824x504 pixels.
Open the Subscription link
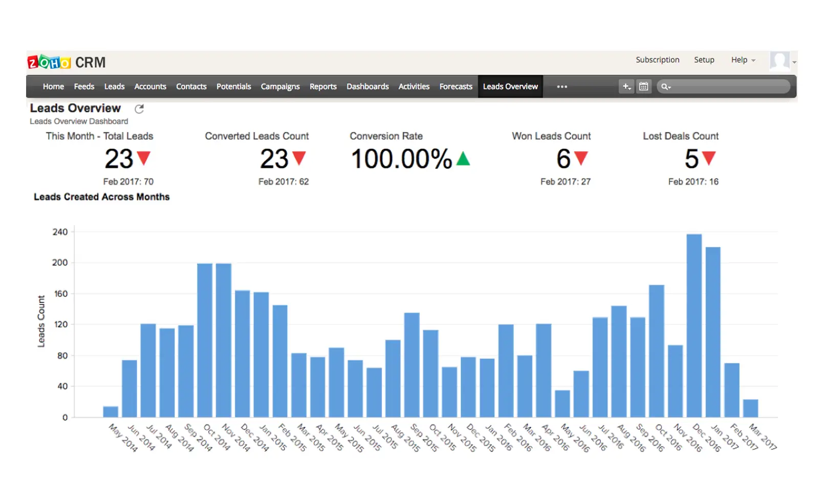point(657,60)
